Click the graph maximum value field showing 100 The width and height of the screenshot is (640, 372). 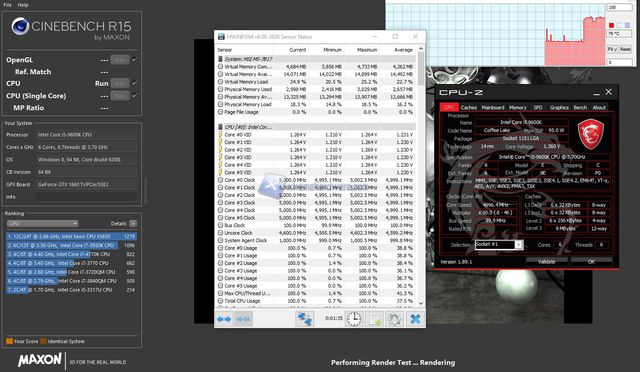point(620,7)
